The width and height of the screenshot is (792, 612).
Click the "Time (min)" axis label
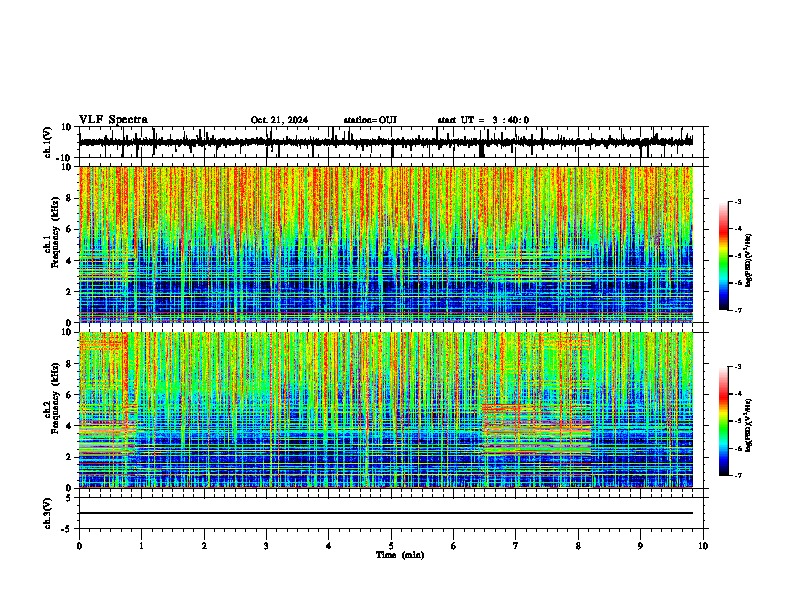click(x=400, y=555)
